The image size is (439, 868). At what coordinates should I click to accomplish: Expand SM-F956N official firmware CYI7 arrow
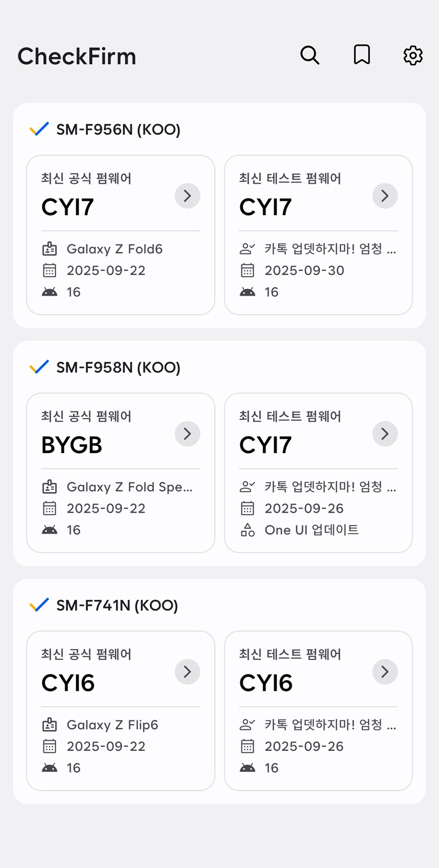[x=187, y=196]
